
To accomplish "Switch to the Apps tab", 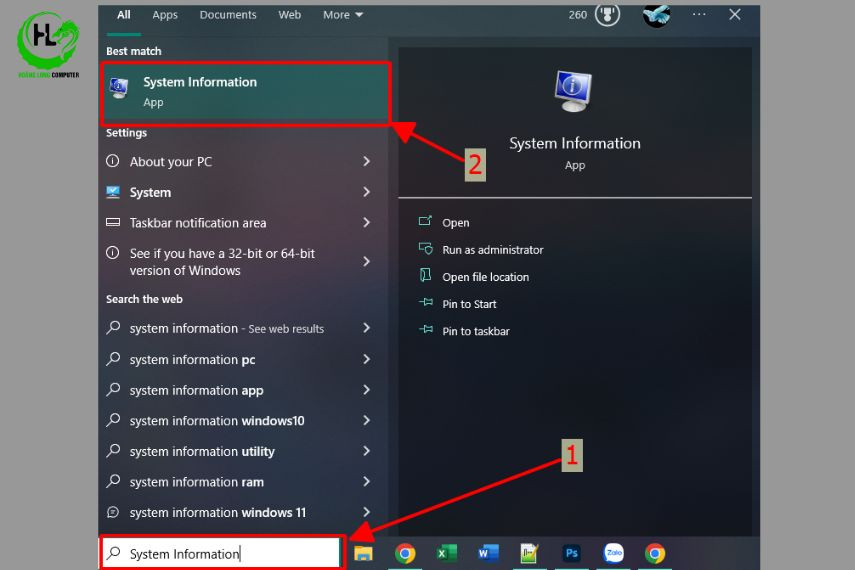I will (x=165, y=15).
